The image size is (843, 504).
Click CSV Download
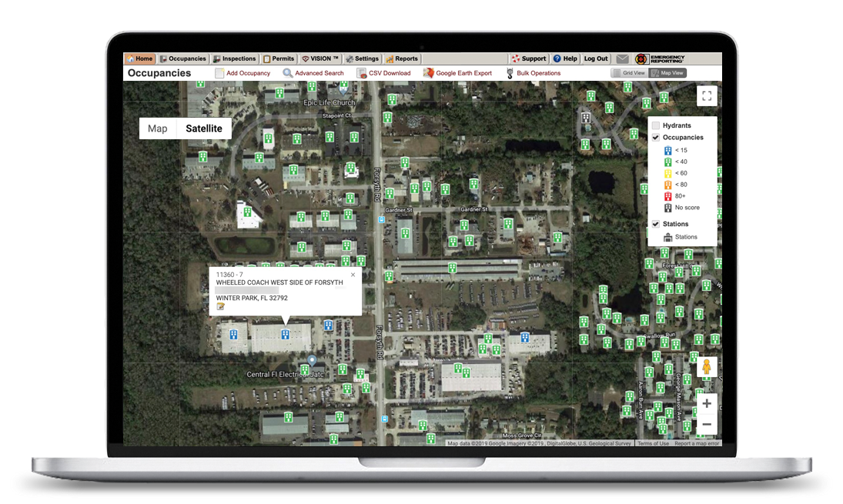coord(384,73)
